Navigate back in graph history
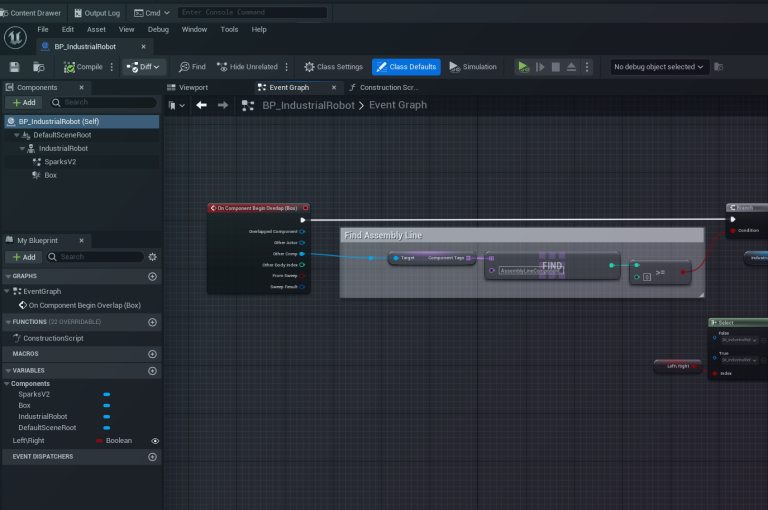Screen dimensions: 768x510 pyautogui.click(x=201, y=105)
